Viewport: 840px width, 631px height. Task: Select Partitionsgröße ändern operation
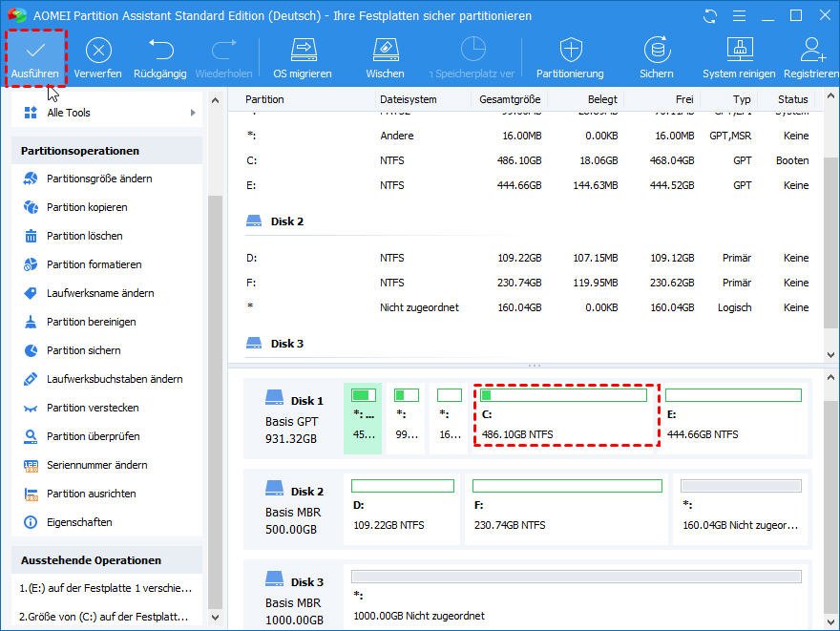click(107, 179)
